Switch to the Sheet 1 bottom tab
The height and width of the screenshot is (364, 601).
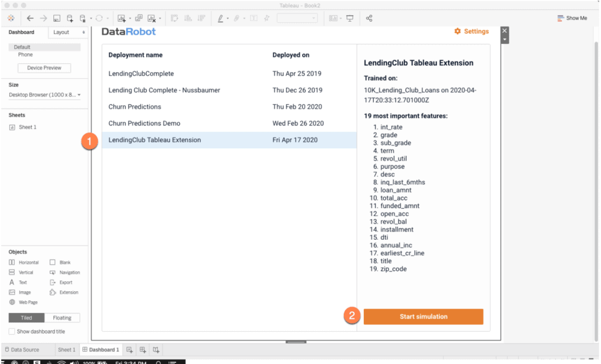point(66,349)
